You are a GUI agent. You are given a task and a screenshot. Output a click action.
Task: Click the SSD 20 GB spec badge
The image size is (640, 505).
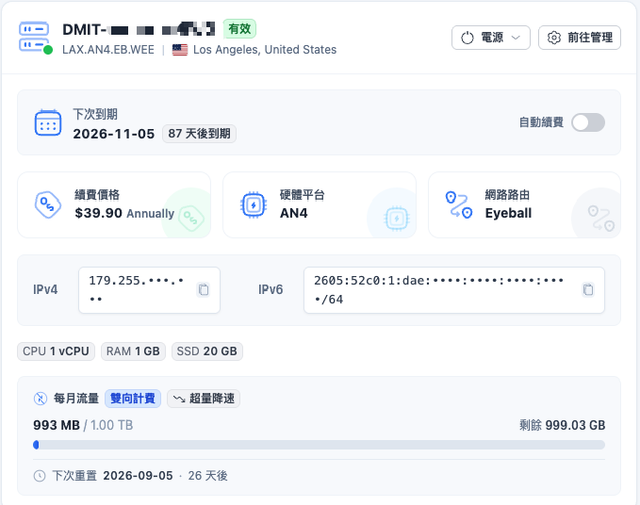pyautogui.click(x=207, y=351)
